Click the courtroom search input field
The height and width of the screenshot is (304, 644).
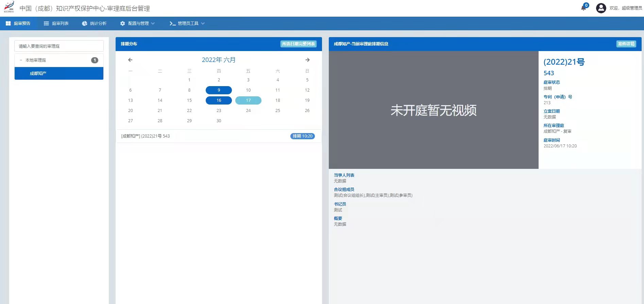tap(59, 46)
